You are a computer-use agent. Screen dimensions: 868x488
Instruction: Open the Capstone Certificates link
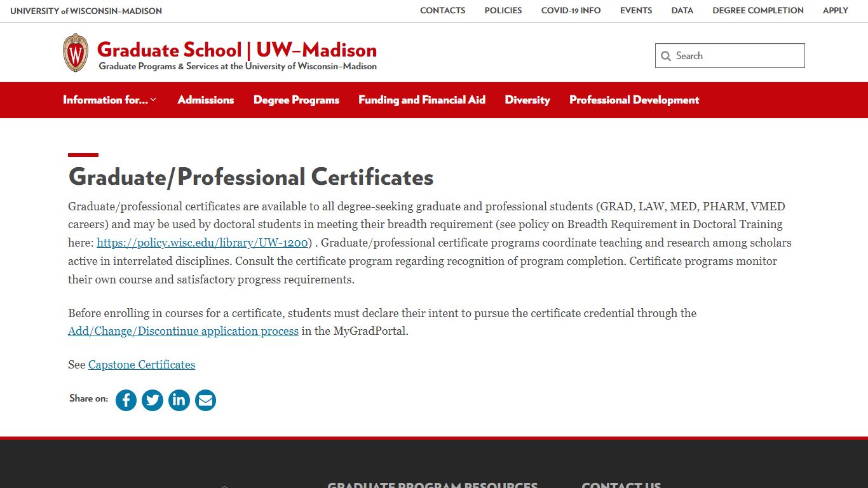coord(142,365)
